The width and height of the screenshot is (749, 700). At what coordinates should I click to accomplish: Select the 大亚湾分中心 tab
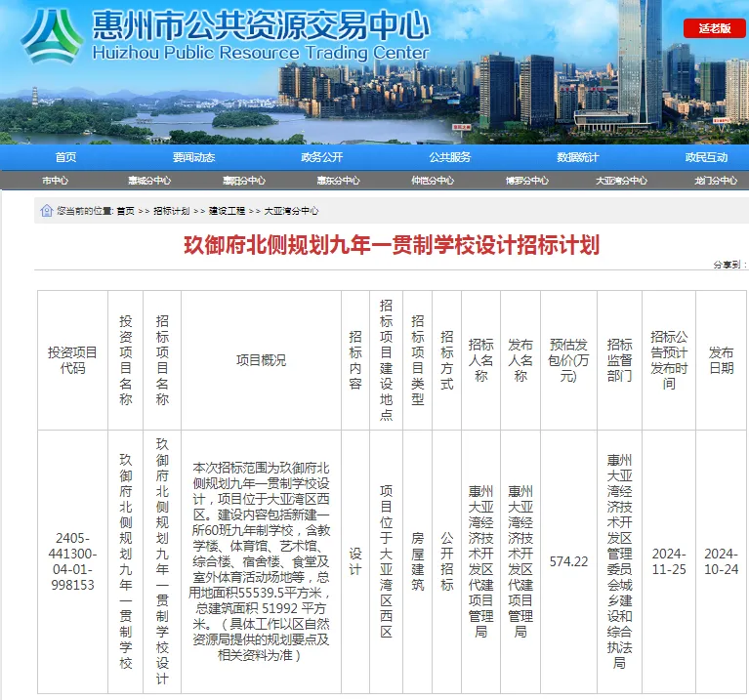[621, 181]
